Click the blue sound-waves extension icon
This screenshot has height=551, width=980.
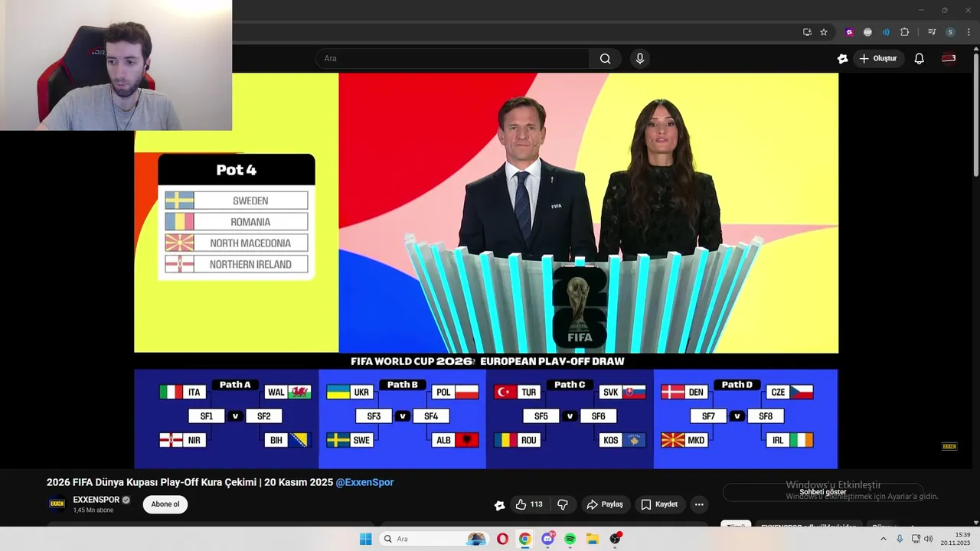click(886, 32)
